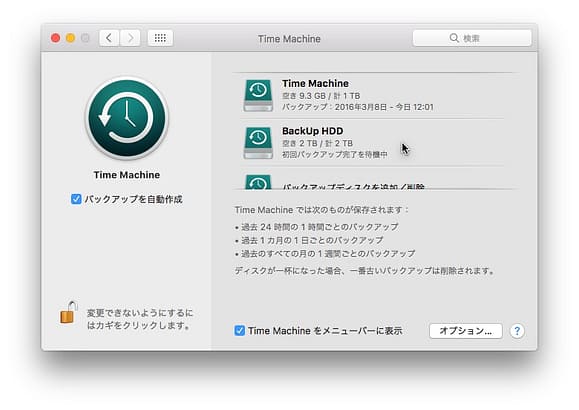579x410 pixels.
Task: Click the large Time Machine clock icon
Action: [127, 118]
